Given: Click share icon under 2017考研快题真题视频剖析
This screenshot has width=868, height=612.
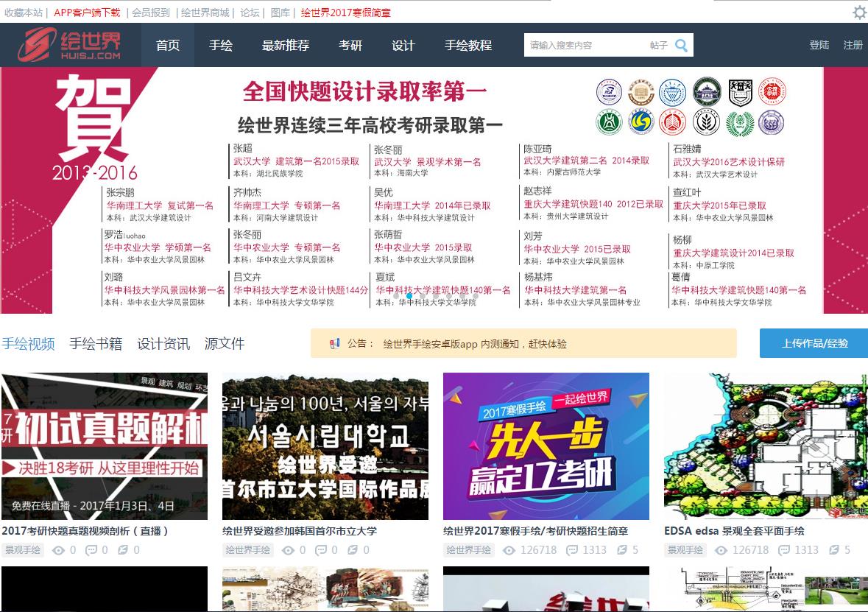Looking at the screenshot, I should click(x=123, y=550).
